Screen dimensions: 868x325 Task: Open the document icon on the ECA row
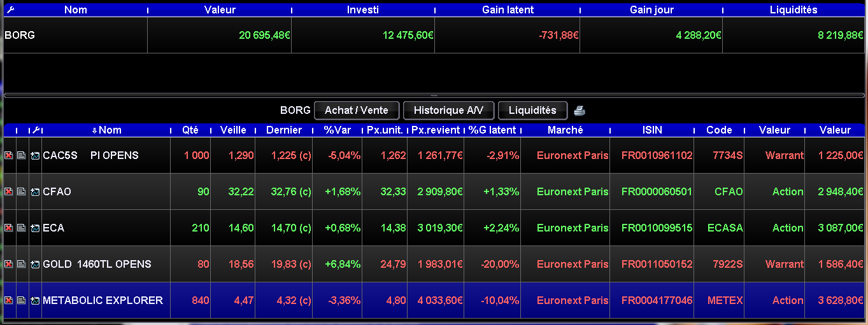tap(22, 228)
